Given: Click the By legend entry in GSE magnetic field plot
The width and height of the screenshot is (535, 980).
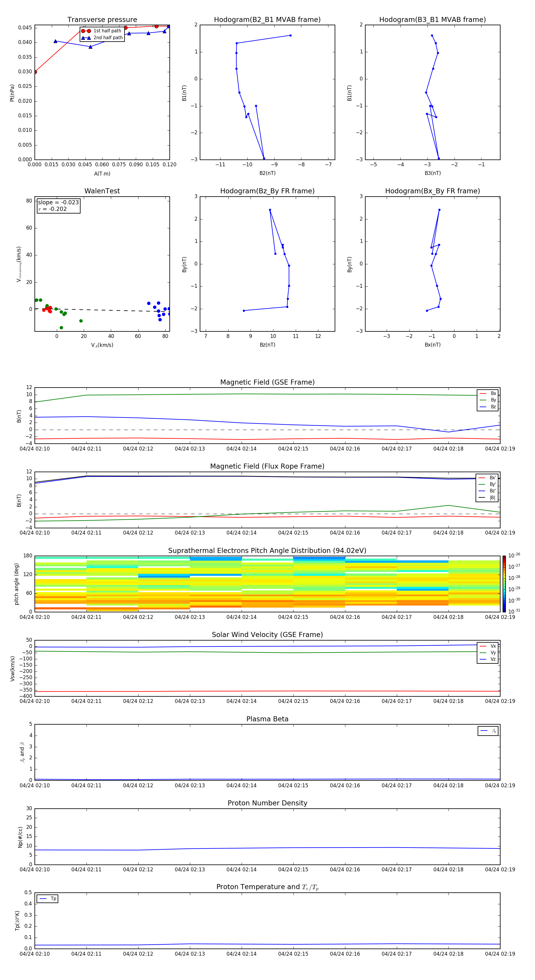Looking at the screenshot, I should click(x=488, y=400).
